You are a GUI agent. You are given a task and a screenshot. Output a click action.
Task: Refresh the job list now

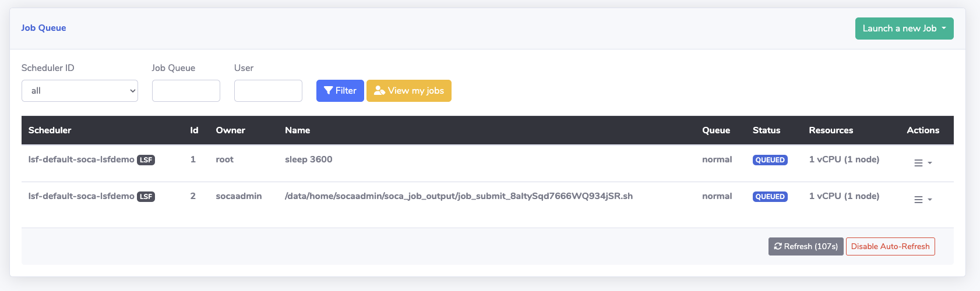click(x=805, y=247)
